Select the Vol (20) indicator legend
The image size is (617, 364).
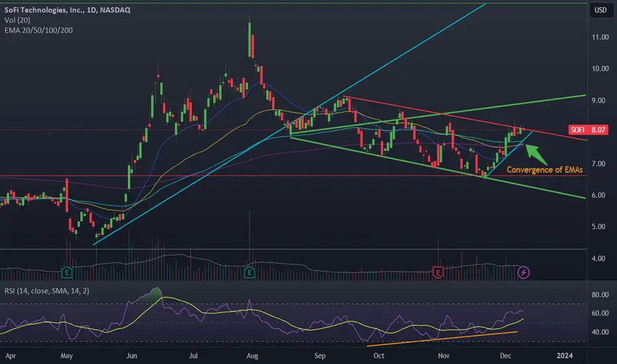coord(17,20)
